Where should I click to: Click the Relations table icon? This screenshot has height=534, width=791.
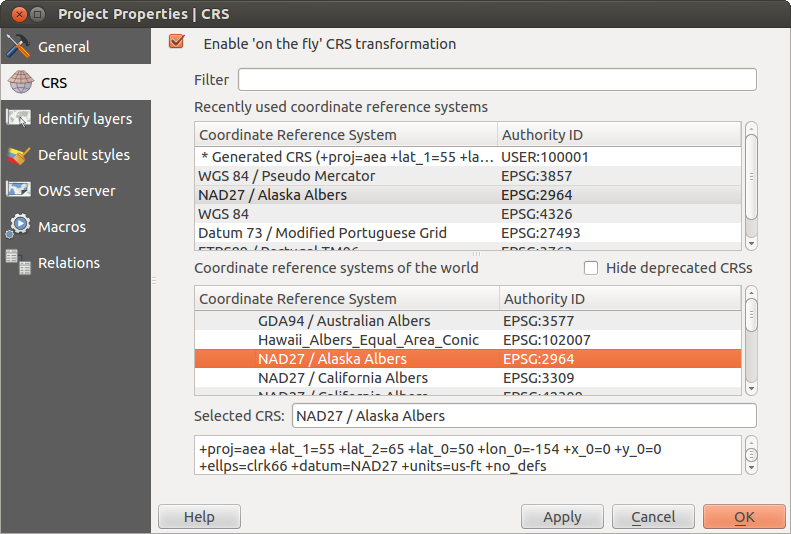(x=18, y=263)
